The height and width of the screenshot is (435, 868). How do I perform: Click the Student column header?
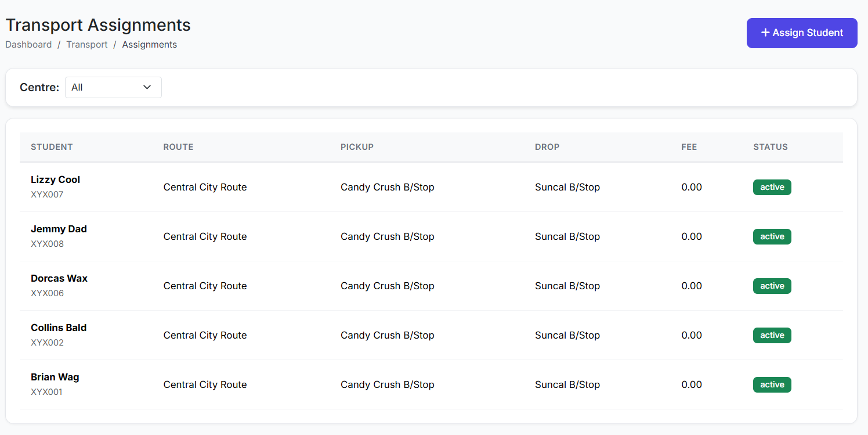(x=52, y=147)
